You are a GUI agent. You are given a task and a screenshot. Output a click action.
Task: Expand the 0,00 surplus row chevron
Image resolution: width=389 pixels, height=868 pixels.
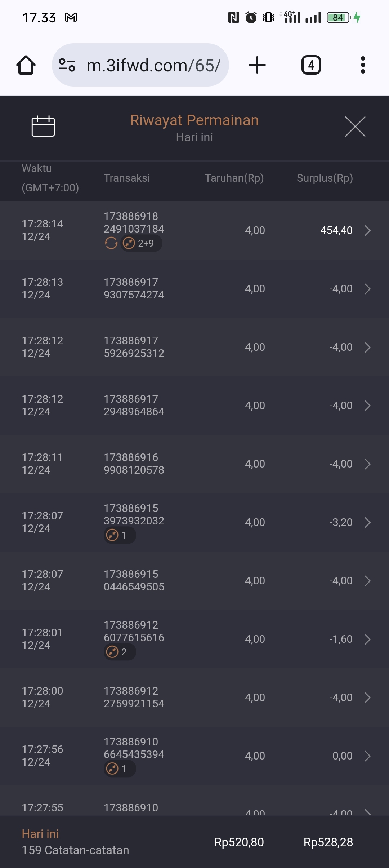(x=367, y=756)
